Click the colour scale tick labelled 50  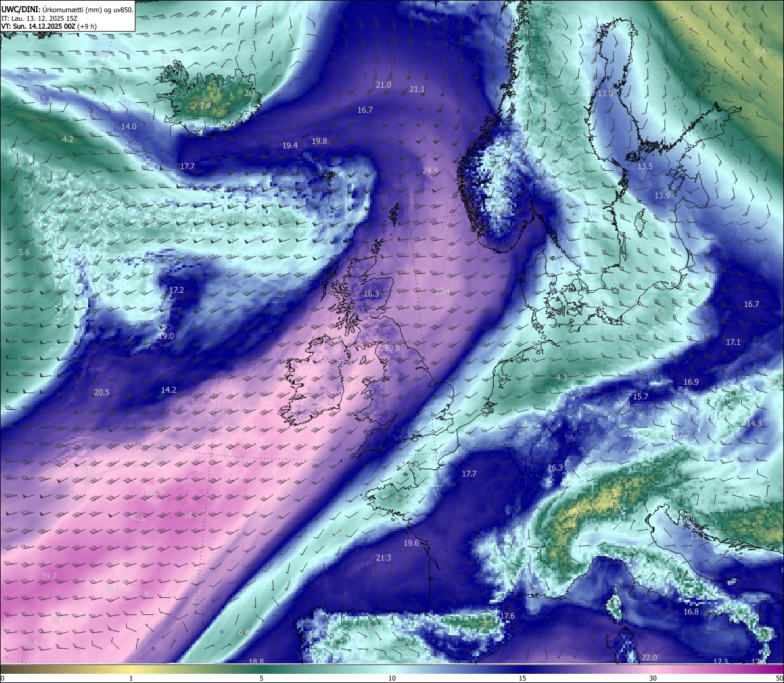(x=779, y=678)
